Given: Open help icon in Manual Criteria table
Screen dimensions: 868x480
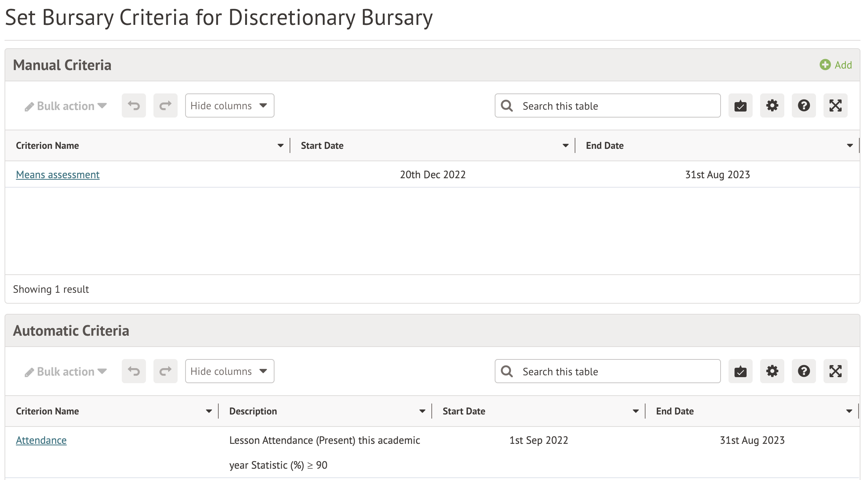Looking at the screenshot, I should coord(804,106).
